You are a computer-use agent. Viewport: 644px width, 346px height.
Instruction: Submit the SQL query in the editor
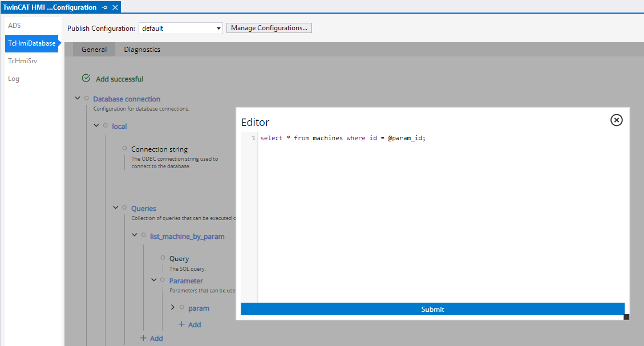pos(432,309)
